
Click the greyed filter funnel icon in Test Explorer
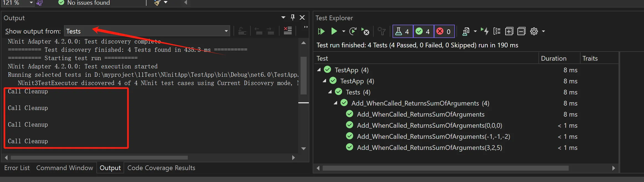(x=382, y=31)
